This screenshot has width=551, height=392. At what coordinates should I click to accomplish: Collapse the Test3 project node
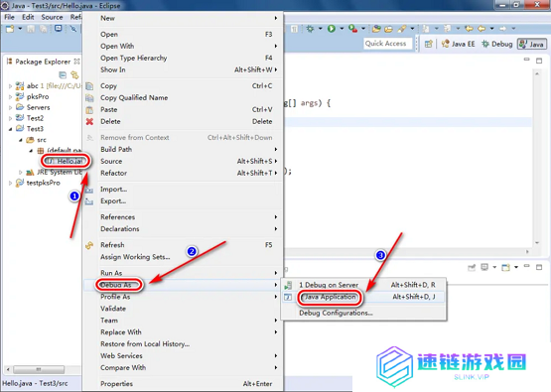10,129
